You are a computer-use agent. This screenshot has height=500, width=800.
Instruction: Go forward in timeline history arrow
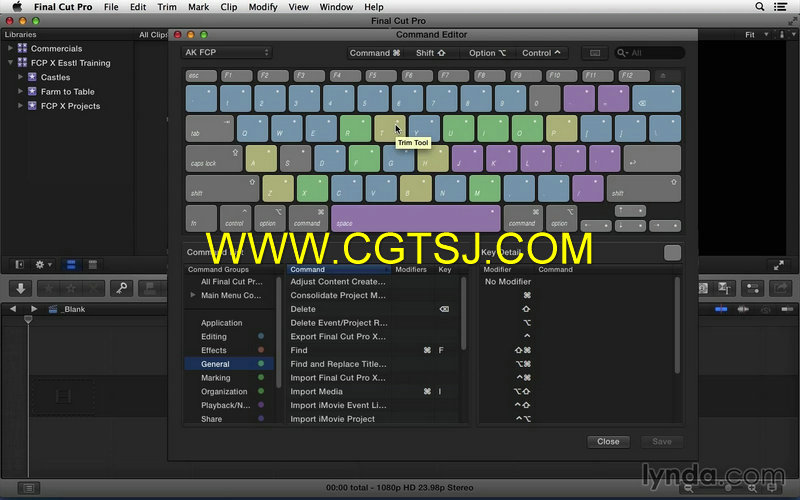[34, 309]
